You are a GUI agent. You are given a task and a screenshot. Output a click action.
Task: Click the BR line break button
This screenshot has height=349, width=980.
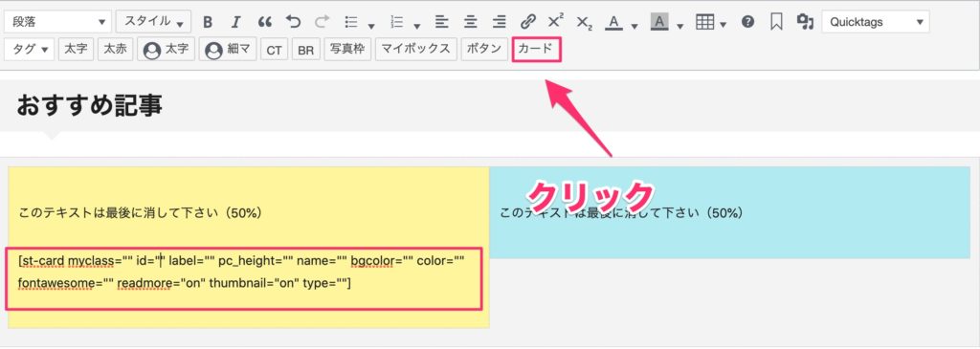(x=305, y=50)
